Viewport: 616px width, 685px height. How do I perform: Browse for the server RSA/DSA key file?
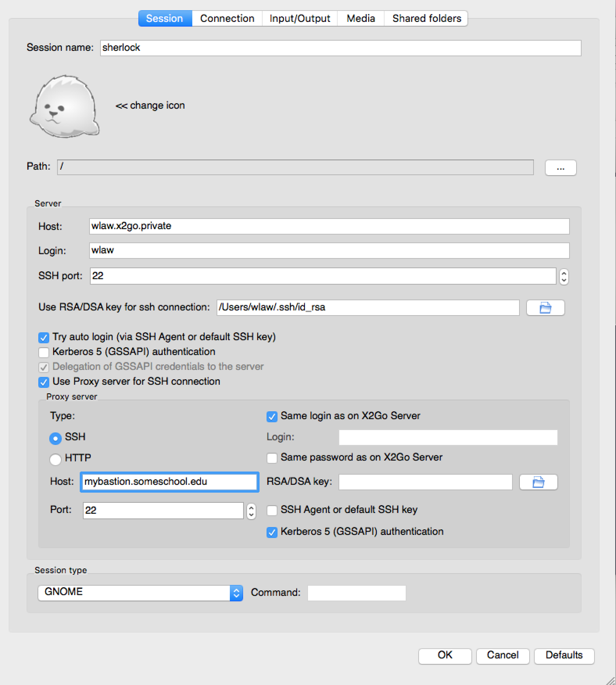point(545,308)
